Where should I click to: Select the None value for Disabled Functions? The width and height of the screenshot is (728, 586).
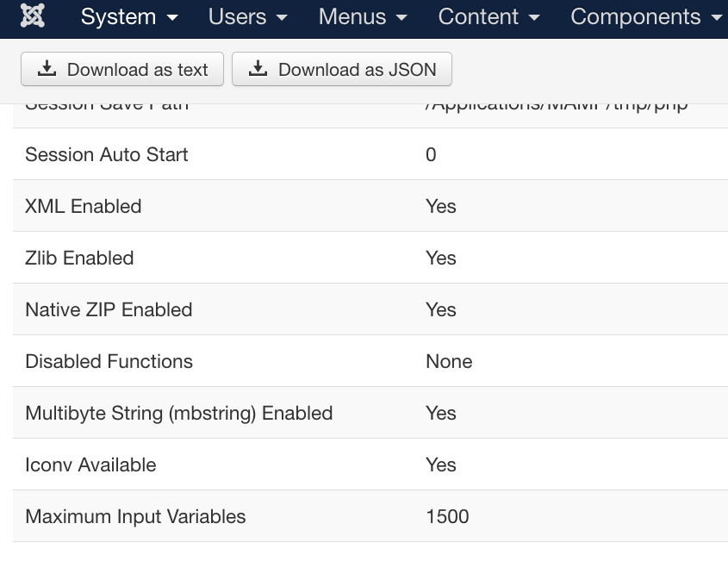(x=449, y=361)
